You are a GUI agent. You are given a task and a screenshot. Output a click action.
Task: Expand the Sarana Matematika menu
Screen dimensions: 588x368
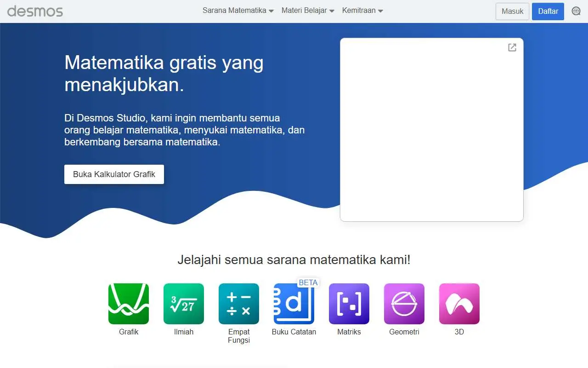[x=238, y=11]
